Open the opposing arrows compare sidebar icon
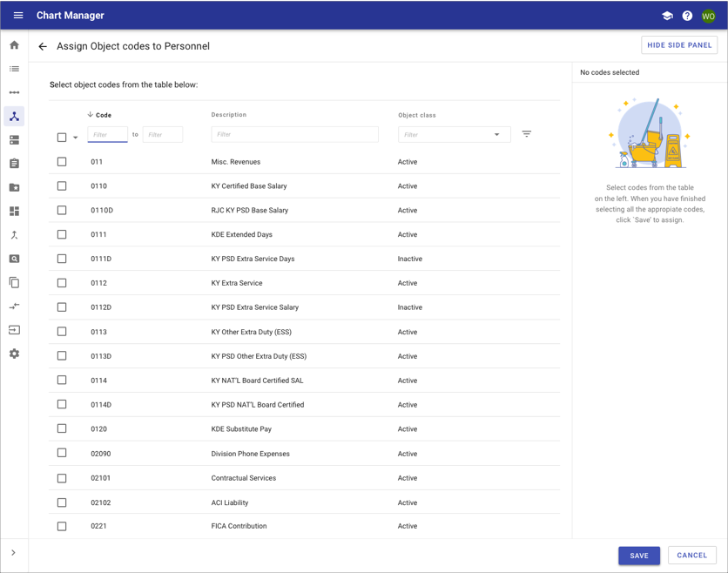Image resolution: width=728 pixels, height=573 pixels. pyautogui.click(x=15, y=306)
